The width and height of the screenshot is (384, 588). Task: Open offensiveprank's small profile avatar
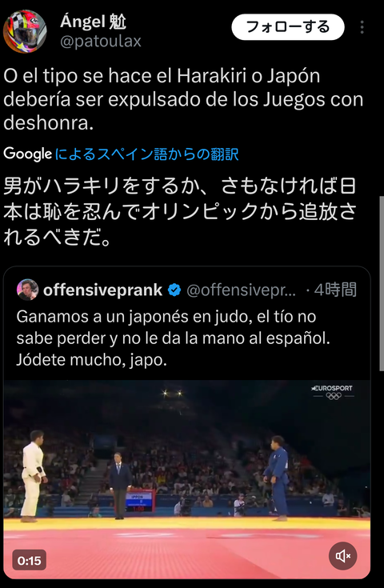pos(27,290)
